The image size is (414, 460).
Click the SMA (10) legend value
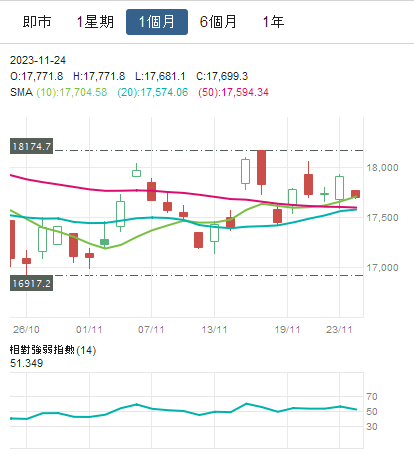pyautogui.click(x=72, y=92)
